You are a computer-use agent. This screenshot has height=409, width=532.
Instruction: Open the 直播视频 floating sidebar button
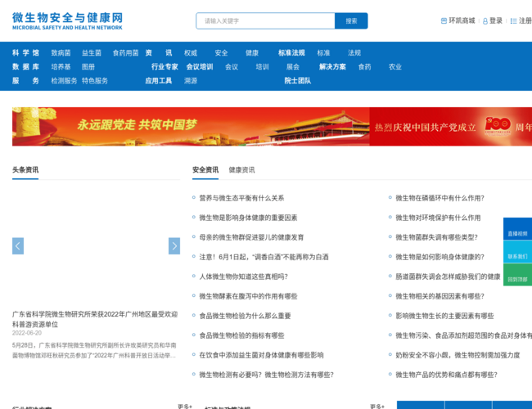click(517, 229)
